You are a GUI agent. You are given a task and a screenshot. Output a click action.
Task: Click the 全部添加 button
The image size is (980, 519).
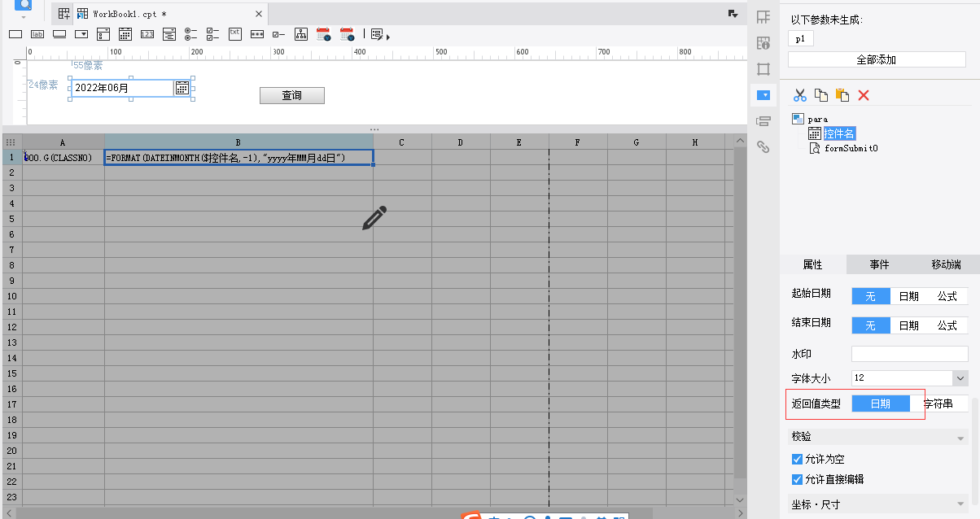coord(876,59)
